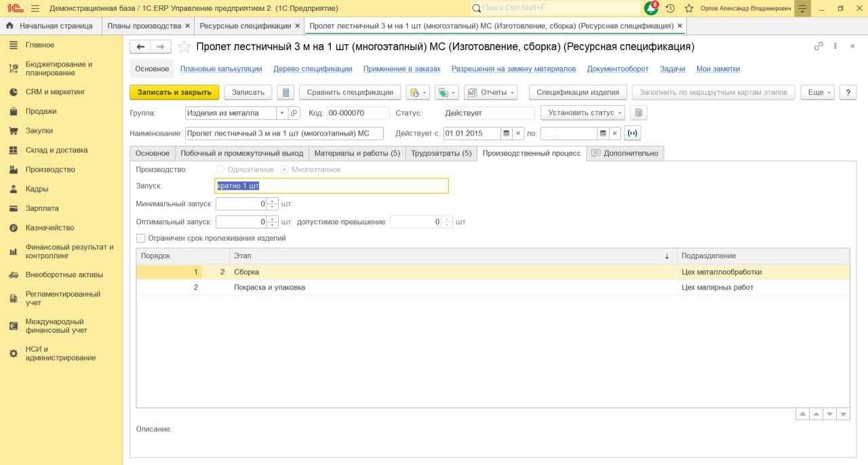Click 'Записать и закрыть' button

click(x=174, y=92)
